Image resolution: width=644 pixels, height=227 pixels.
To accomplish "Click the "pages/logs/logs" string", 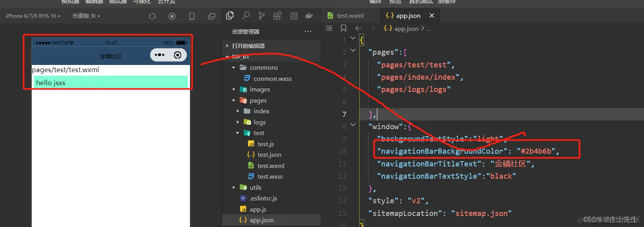I will pyautogui.click(x=414, y=90).
